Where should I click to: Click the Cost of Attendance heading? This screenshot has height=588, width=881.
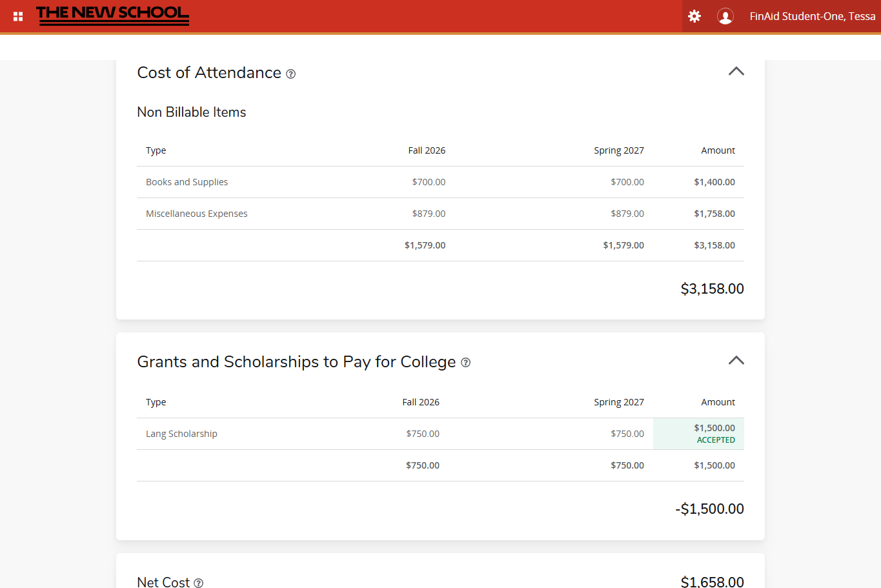tap(209, 73)
